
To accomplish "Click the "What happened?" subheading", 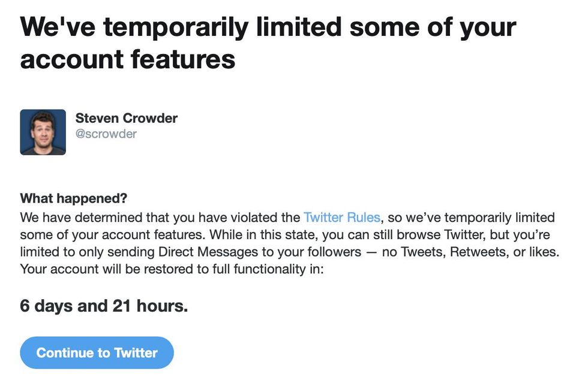I will click(x=74, y=198).
